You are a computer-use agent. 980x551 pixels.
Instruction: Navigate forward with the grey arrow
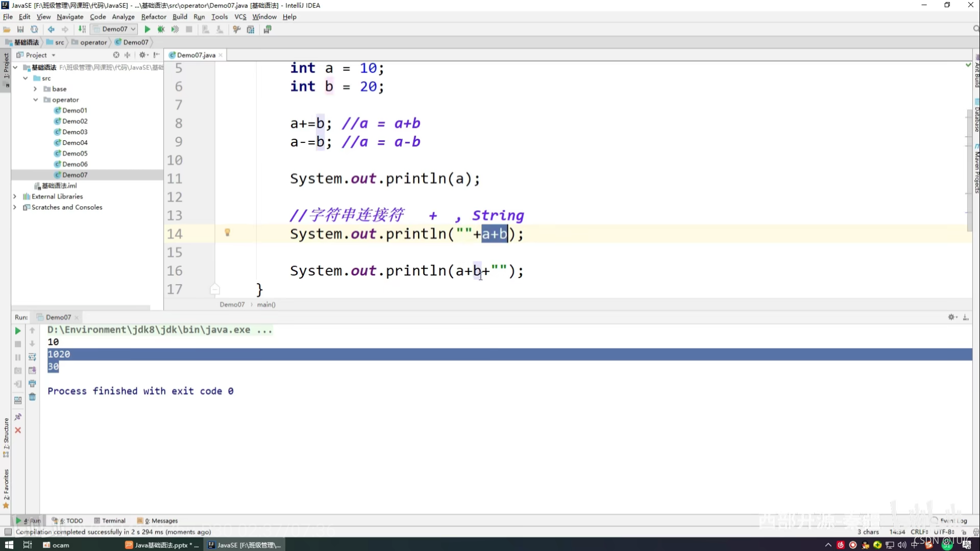[x=65, y=30]
